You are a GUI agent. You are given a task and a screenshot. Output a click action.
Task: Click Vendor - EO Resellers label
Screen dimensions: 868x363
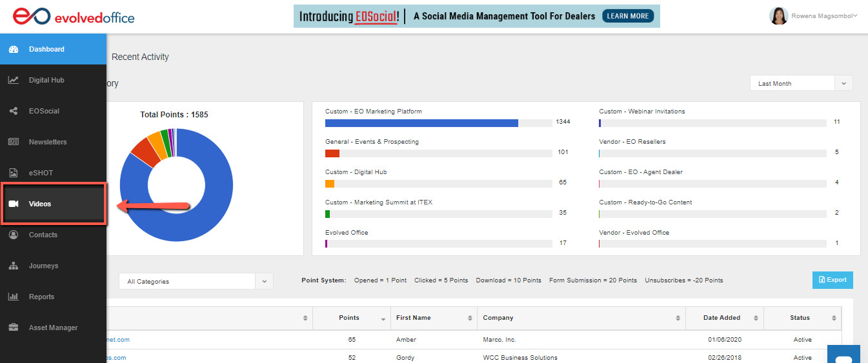click(x=632, y=142)
